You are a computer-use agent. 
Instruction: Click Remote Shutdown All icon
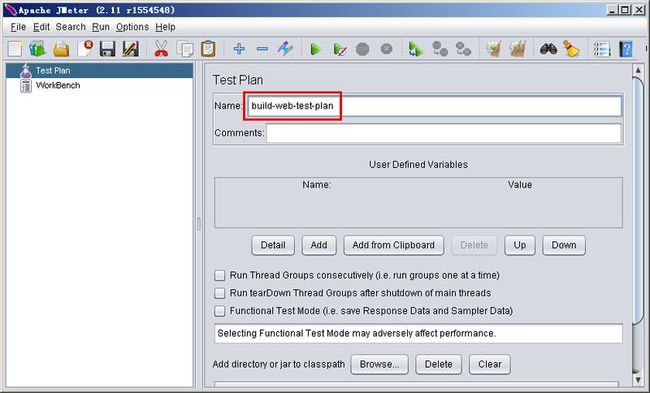pos(463,49)
